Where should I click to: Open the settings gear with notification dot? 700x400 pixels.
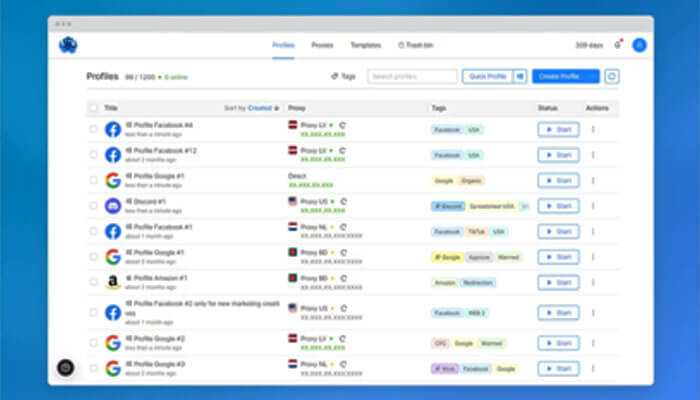coord(618,45)
